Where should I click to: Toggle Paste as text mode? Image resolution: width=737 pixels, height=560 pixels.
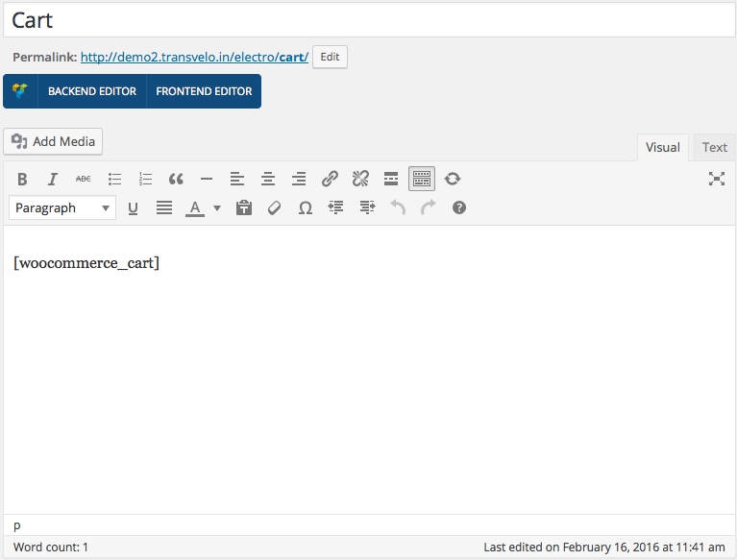244,207
